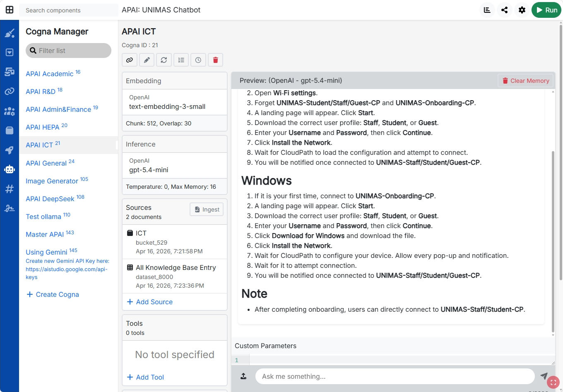Screen dimensions: 563x392
Task: Delete APAI ICT with the red trash icon
Action: click(x=216, y=60)
